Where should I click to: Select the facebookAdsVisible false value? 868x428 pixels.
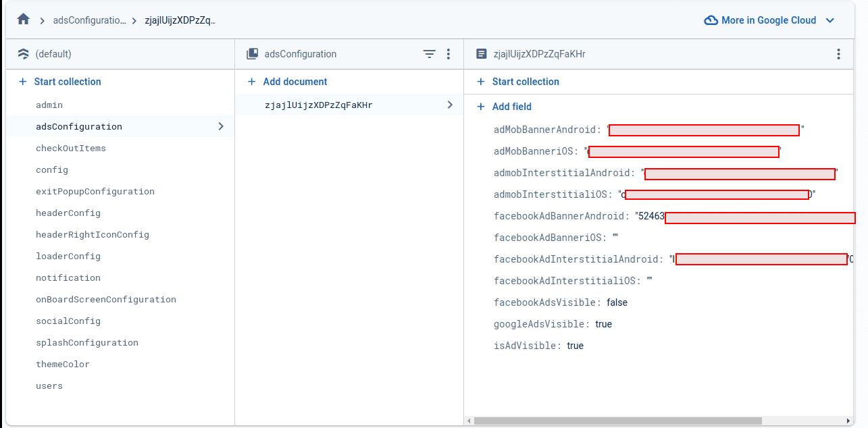[617, 302]
